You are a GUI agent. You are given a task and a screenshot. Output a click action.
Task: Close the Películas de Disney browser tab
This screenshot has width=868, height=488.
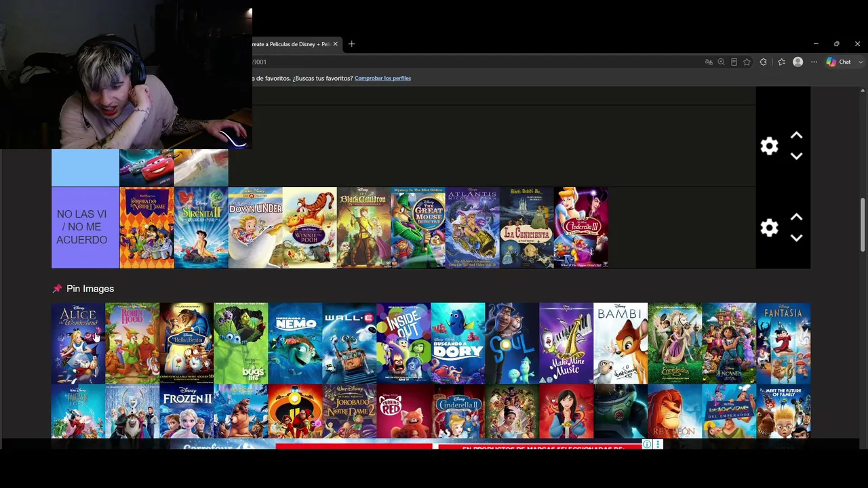pos(335,44)
